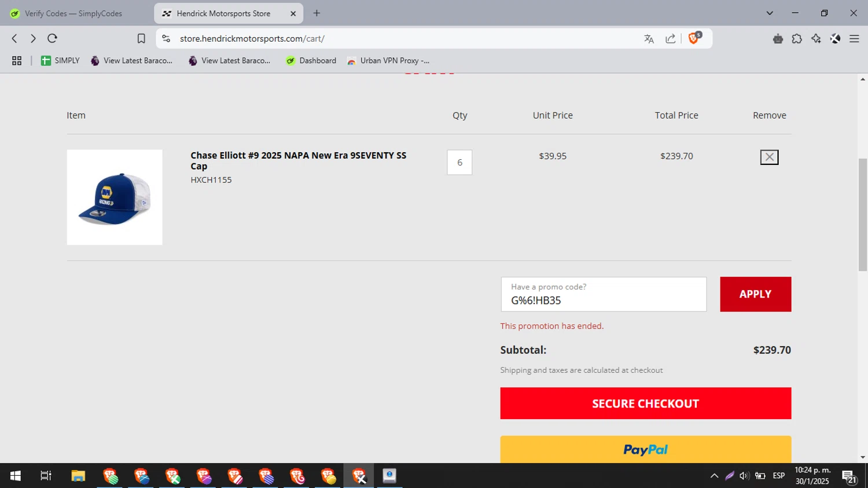Click the HXCH1155 product SKU
This screenshot has height=488, width=868.
(211, 180)
